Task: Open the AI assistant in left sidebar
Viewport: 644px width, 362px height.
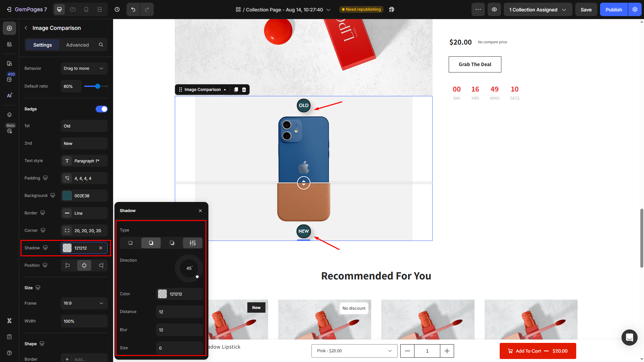Action: coord(9,96)
